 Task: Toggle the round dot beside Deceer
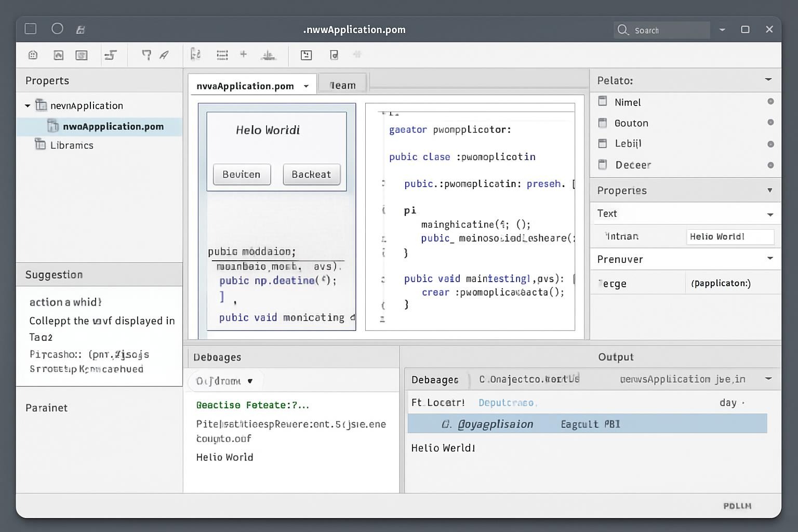[770, 165]
